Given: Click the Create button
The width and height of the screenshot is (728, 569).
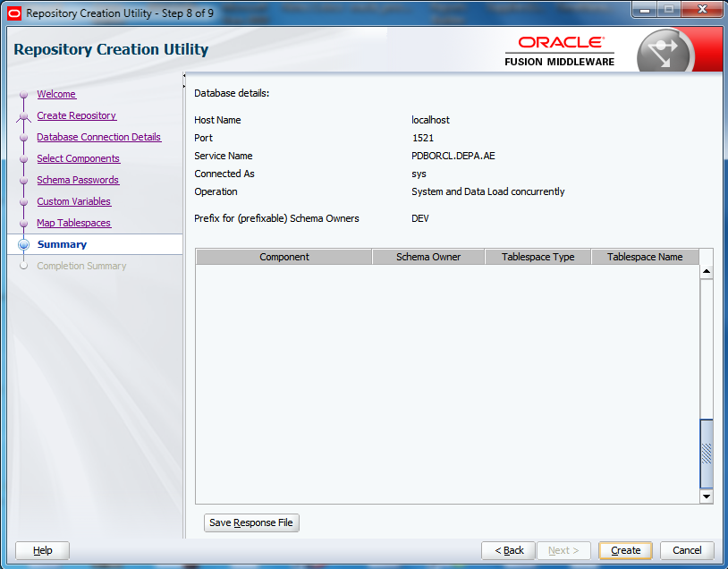Looking at the screenshot, I should (x=625, y=550).
